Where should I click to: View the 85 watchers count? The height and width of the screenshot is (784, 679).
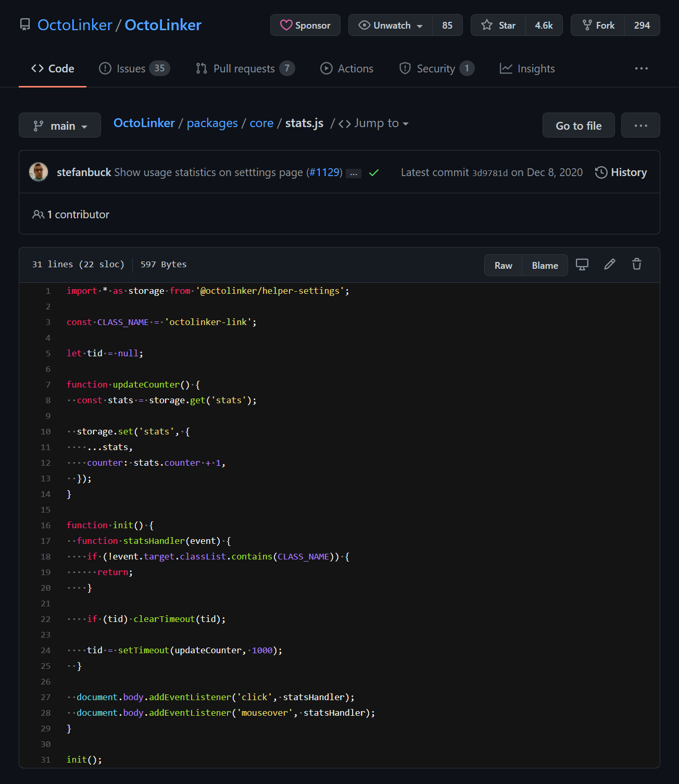click(447, 25)
